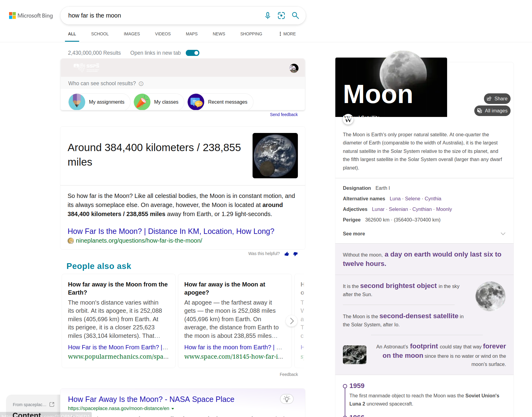Expand See more Moon details
The image size is (532, 417).
point(503,234)
